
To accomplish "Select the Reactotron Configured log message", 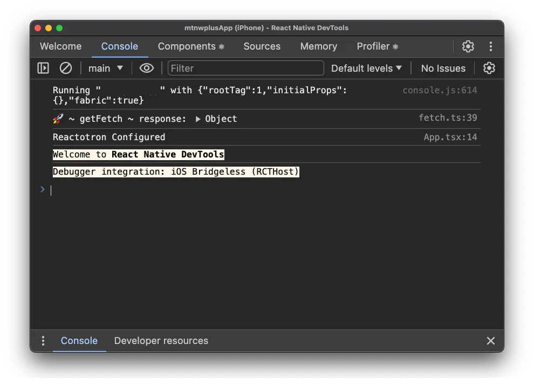I will (109, 137).
